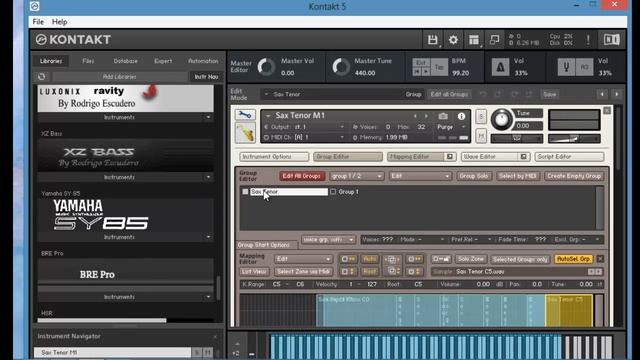Image resolution: width=640 pixels, height=360 pixels.
Task: Toggle the tuning fork reference tone icon
Action: [x=566, y=67]
